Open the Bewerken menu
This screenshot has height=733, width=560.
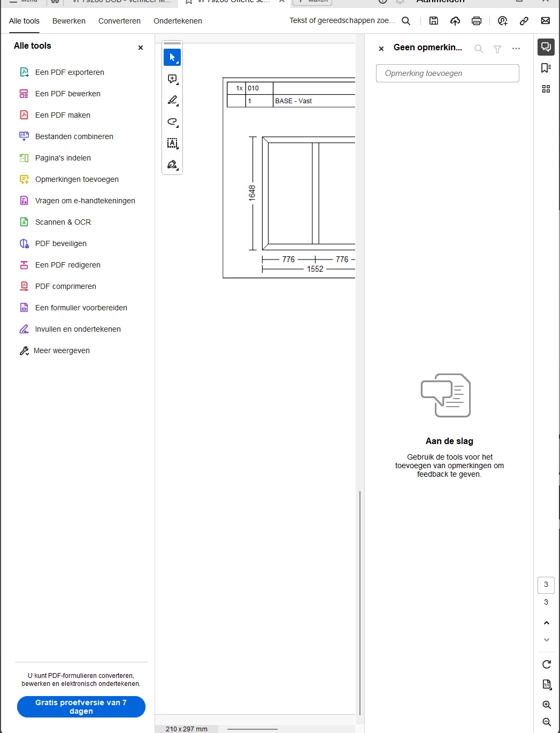(x=69, y=21)
